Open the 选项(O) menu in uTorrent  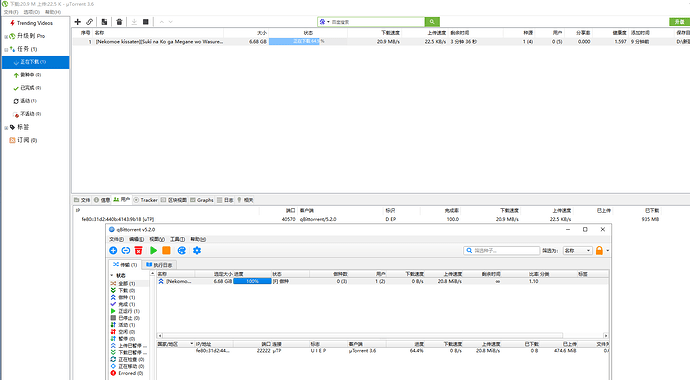pos(32,12)
